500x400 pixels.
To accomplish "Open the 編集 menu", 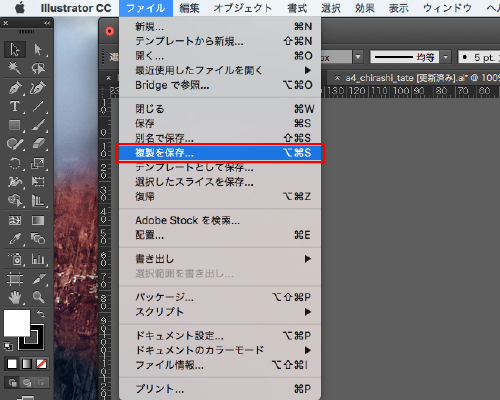I will pyautogui.click(x=189, y=8).
